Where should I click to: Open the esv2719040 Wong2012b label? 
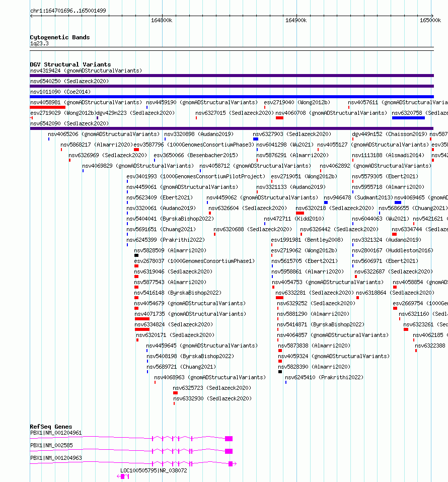point(297,102)
